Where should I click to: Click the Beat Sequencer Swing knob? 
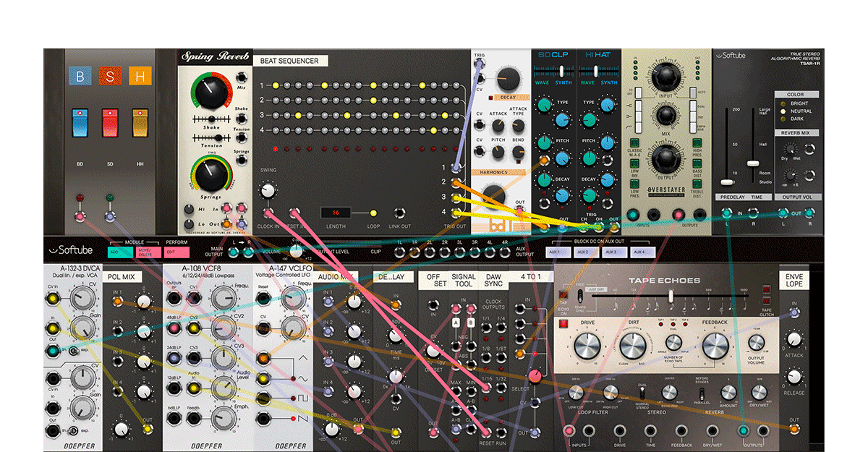(268, 190)
